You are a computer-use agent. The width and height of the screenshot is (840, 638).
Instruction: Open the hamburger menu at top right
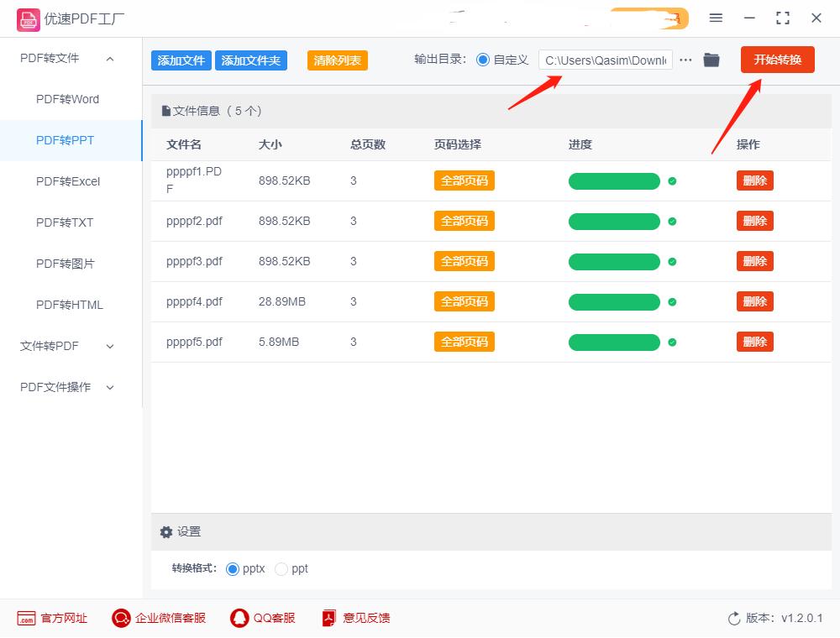(x=717, y=18)
